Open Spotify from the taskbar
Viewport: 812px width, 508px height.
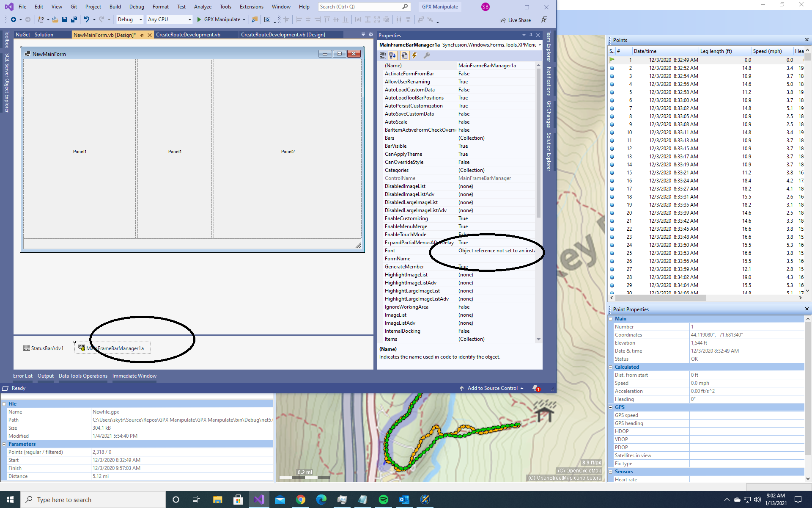point(384,500)
